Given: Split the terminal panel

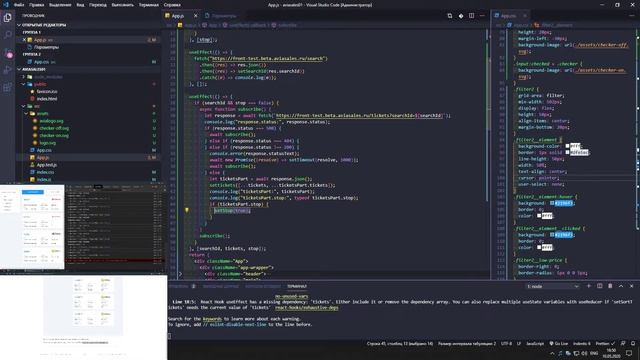Looking at the screenshot, I should (600, 286).
